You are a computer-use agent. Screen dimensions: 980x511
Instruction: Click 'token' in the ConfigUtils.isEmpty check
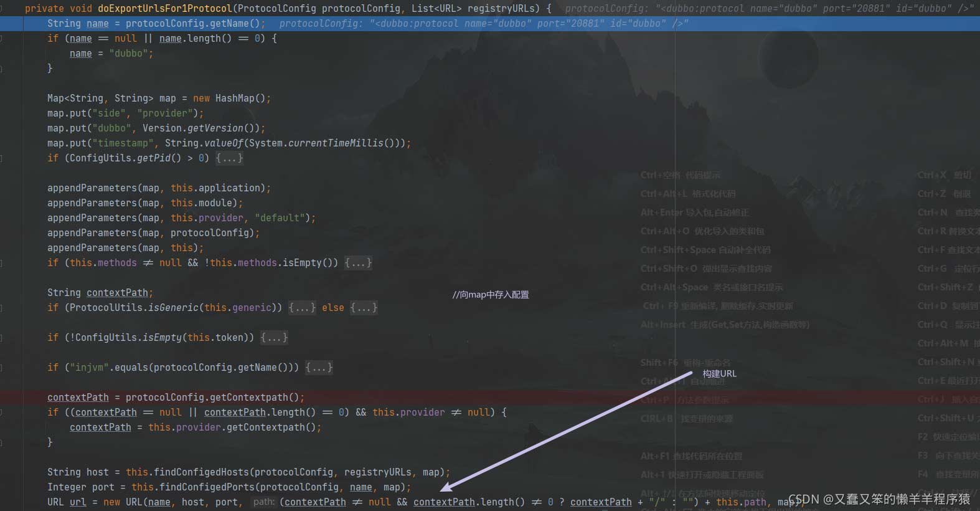tap(229, 338)
